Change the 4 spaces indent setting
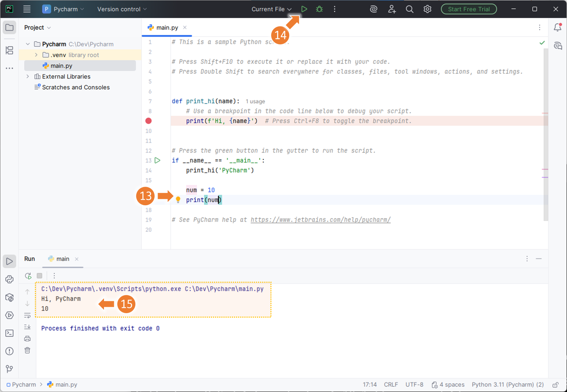567x392 pixels. point(448,385)
